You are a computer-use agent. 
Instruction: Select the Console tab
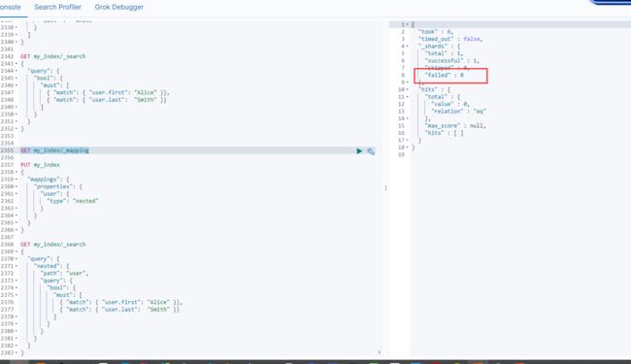tap(10, 7)
